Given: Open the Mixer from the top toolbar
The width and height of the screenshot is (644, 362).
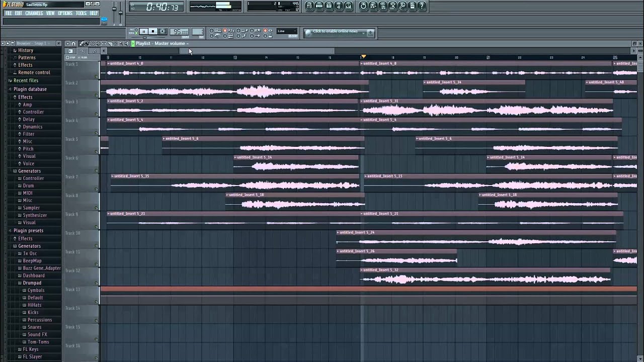Looking at the screenshot, I should [x=348, y=6].
